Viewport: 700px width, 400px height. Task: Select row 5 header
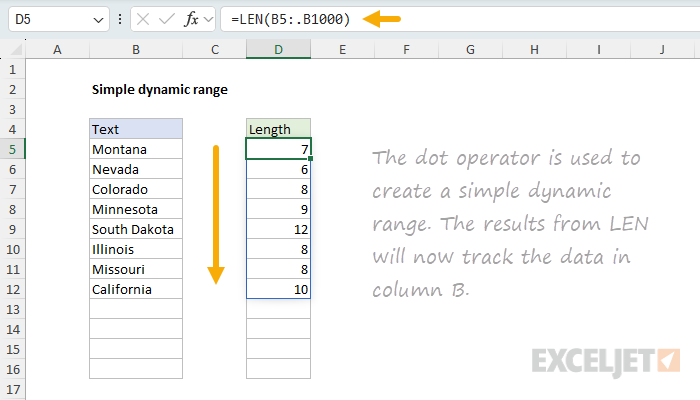coord(13,149)
